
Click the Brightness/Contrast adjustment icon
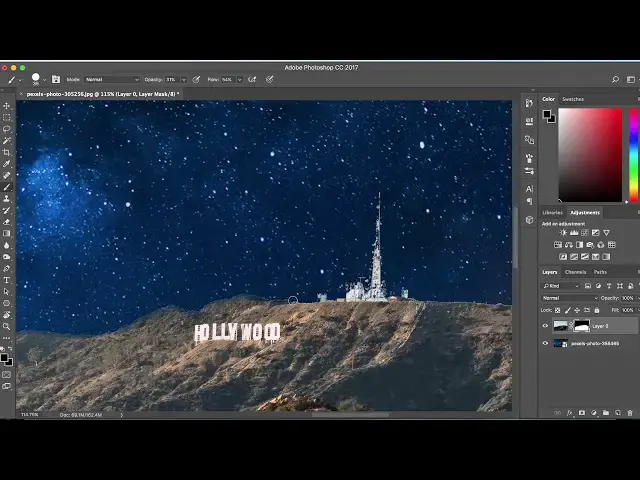click(x=563, y=233)
